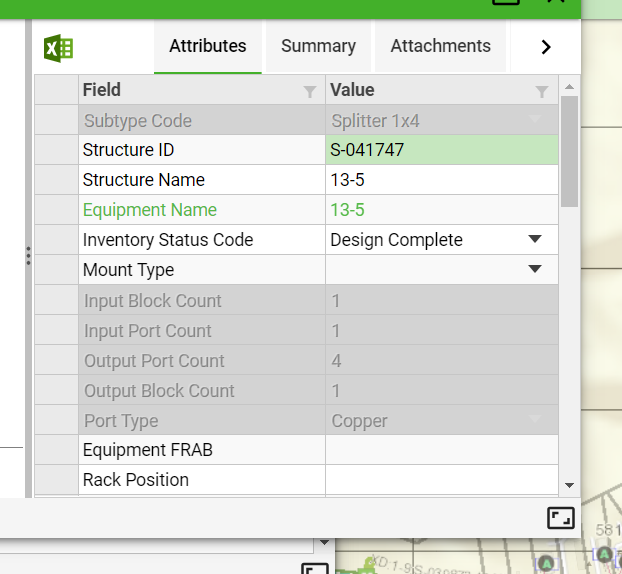Click the Rack Position value cell
The width and height of the screenshot is (622, 574).
(x=441, y=480)
